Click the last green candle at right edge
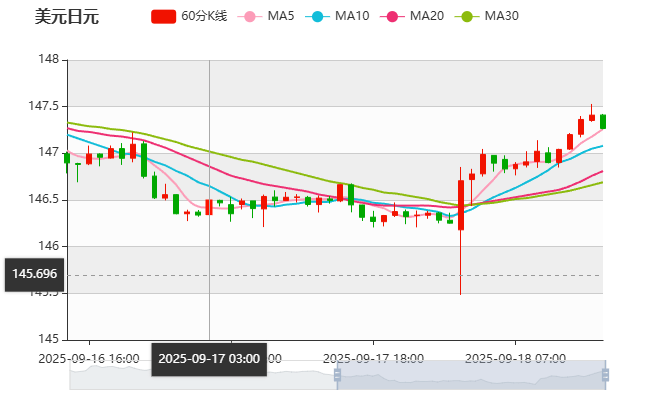Viewport: 670px width, 400px height. 602,122
